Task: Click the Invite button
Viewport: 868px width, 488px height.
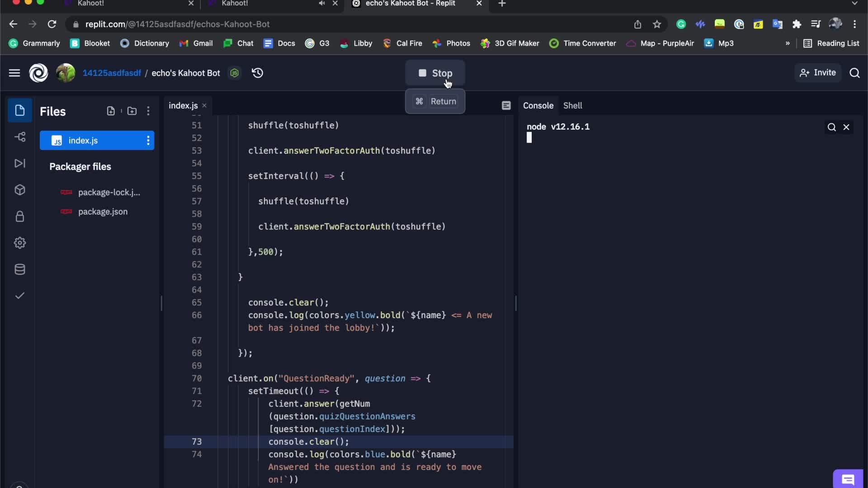Action: (x=818, y=73)
